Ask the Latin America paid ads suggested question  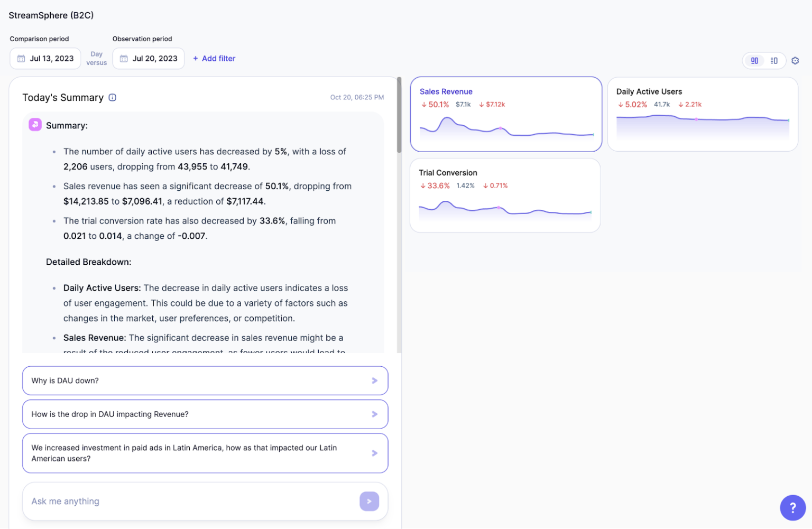[205, 453]
